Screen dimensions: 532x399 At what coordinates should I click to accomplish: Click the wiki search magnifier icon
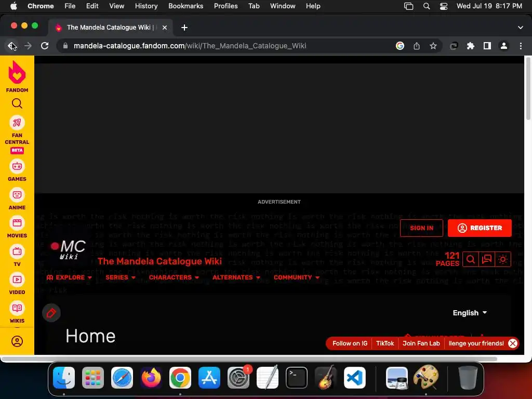(x=471, y=260)
